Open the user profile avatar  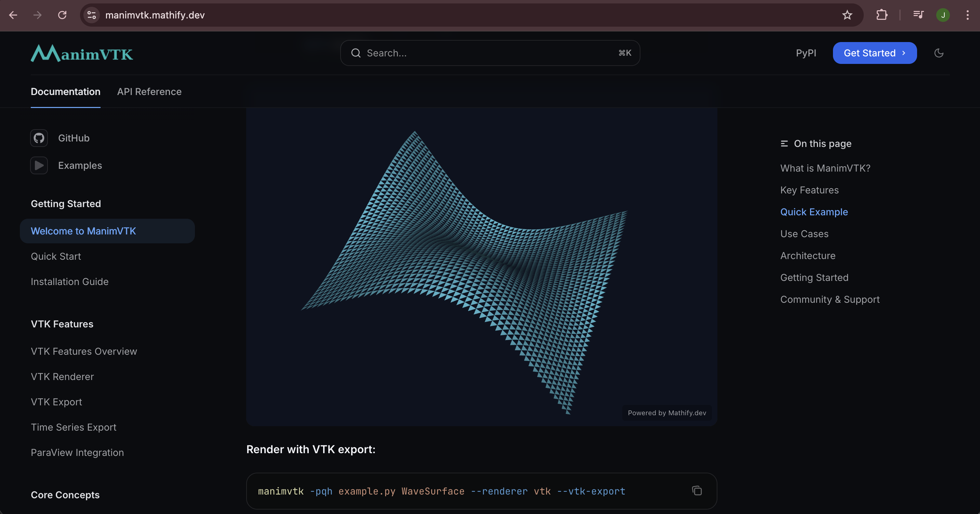coord(943,15)
